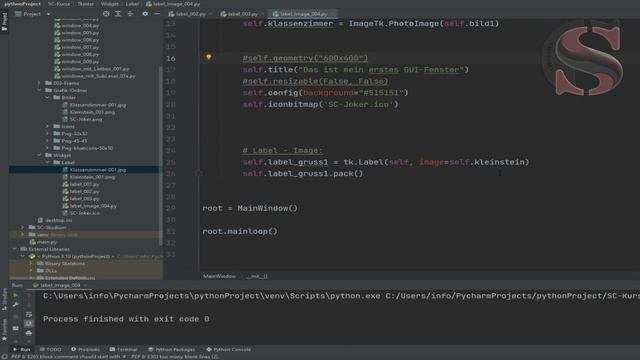Click the locate/select opened file icon
The width and height of the screenshot is (640, 360).
tap(106, 14)
